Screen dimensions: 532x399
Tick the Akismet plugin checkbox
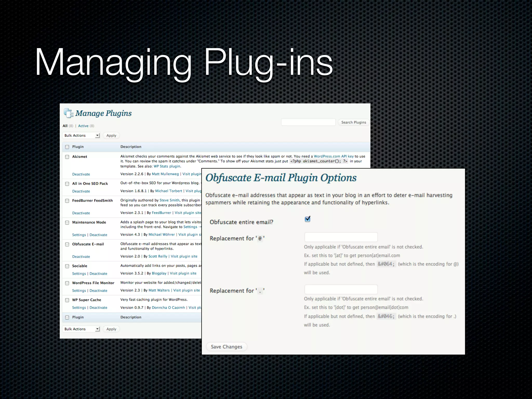pos(67,157)
